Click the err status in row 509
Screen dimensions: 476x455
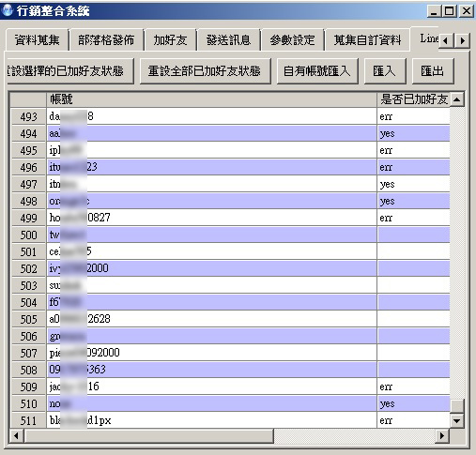(413, 387)
